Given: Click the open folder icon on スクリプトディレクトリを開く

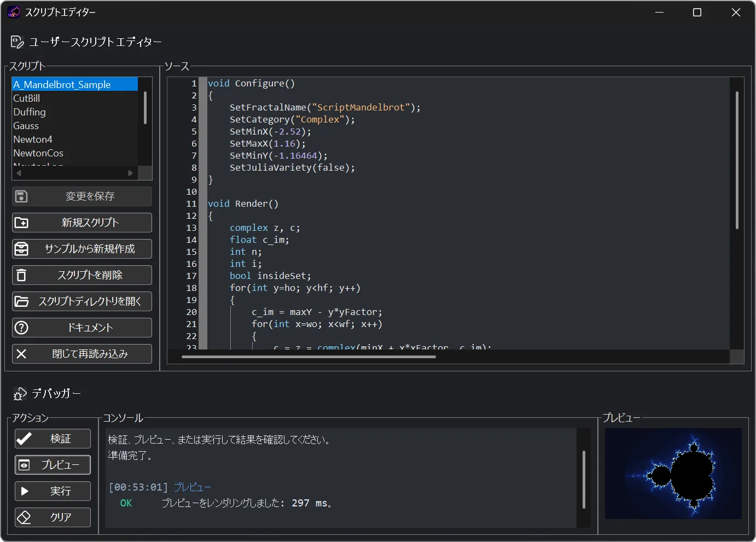Looking at the screenshot, I should [21, 301].
